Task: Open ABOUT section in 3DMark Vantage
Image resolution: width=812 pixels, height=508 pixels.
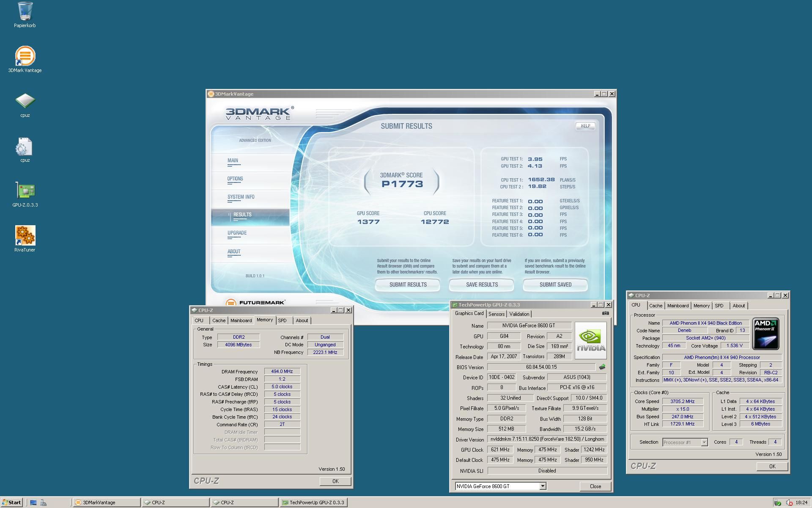Action: pyautogui.click(x=234, y=251)
